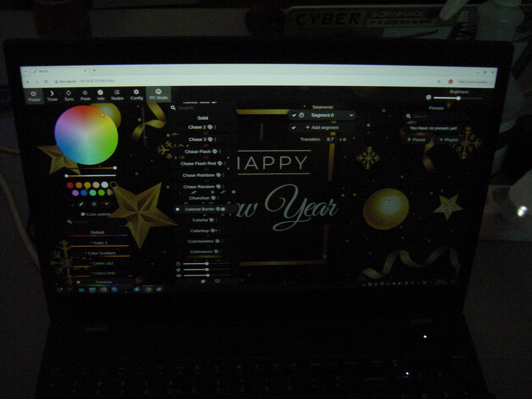Open the Chase Flash options dots
The height and width of the screenshot is (399, 532).
click(x=220, y=152)
